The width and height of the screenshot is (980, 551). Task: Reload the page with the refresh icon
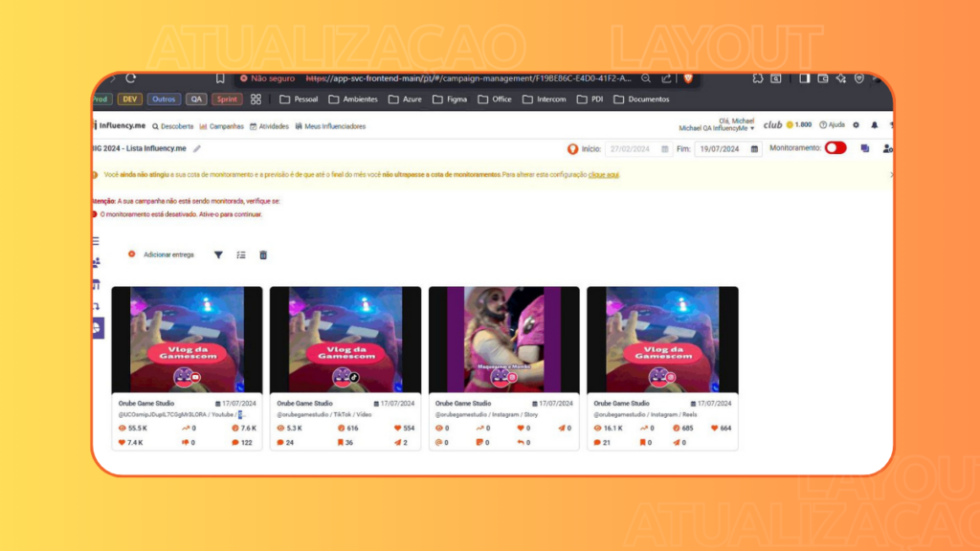click(130, 78)
